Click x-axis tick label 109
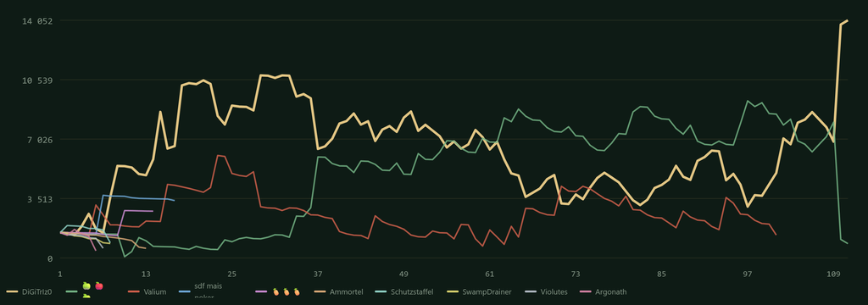Viewport: 868px width, 305px height. (833, 274)
